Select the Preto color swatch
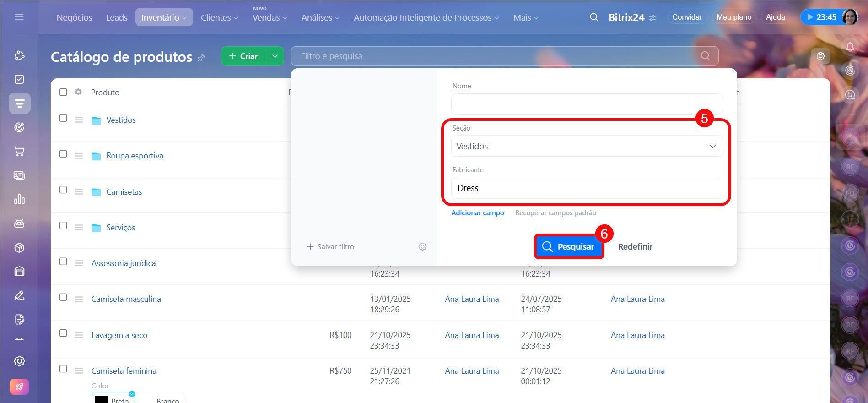This screenshot has height=403, width=868. pos(113,398)
